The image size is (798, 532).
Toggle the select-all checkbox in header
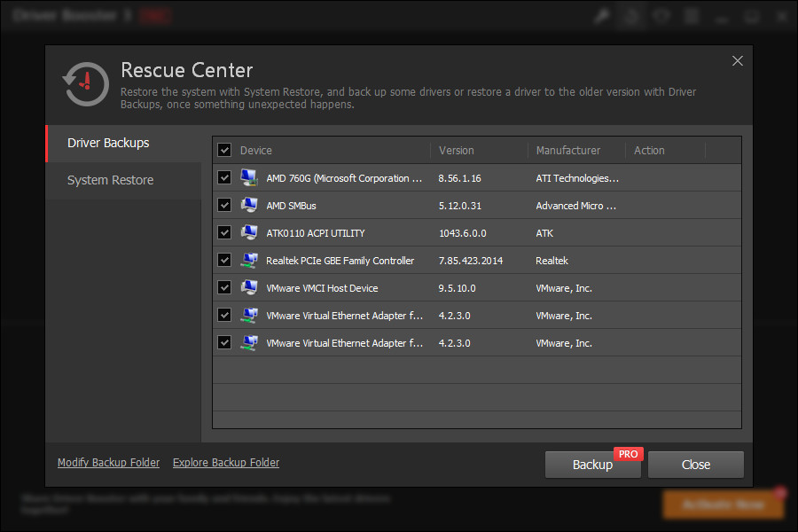coord(224,150)
